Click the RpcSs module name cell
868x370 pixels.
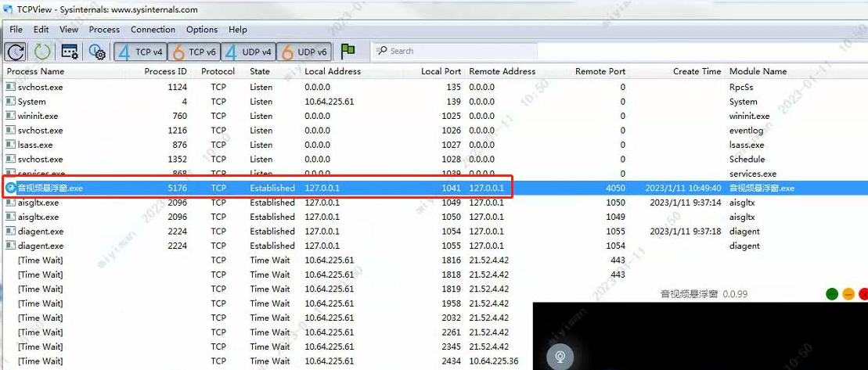(741, 88)
